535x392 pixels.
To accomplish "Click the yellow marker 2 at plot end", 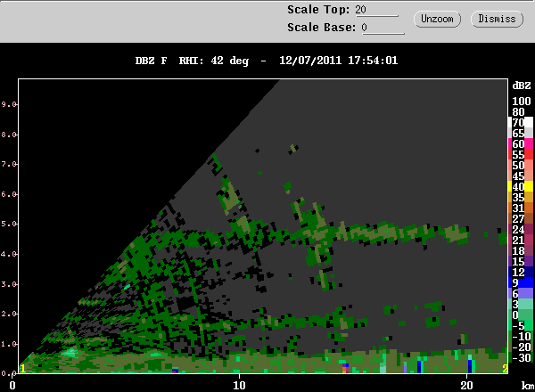I will pos(505,368).
